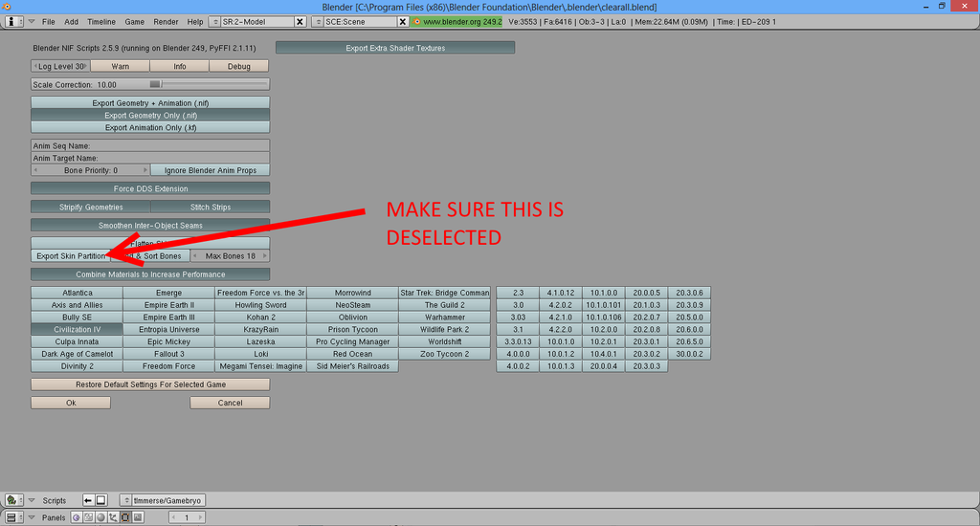This screenshot has height=526, width=980.
Task: Pick NIF version 30.0.0.2
Action: coord(689,354)
